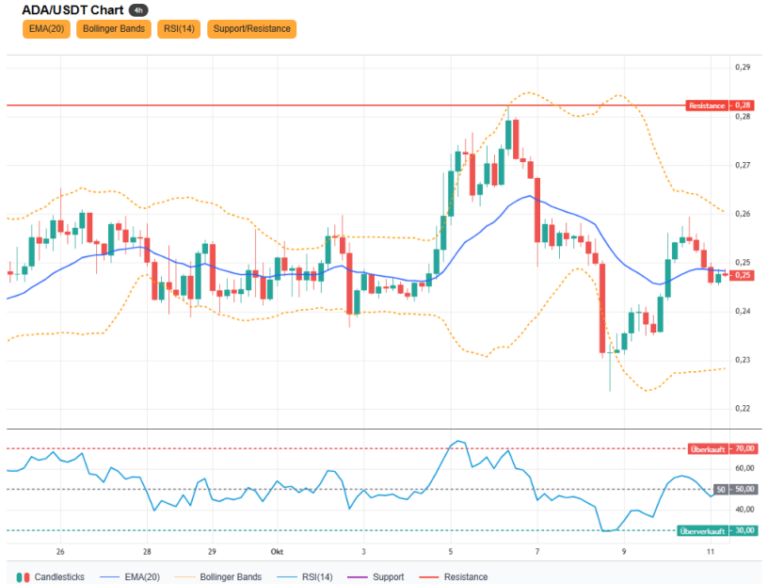Toggle Resistance legend entry
Screen dimensions: 768x584
coord(454,577)
